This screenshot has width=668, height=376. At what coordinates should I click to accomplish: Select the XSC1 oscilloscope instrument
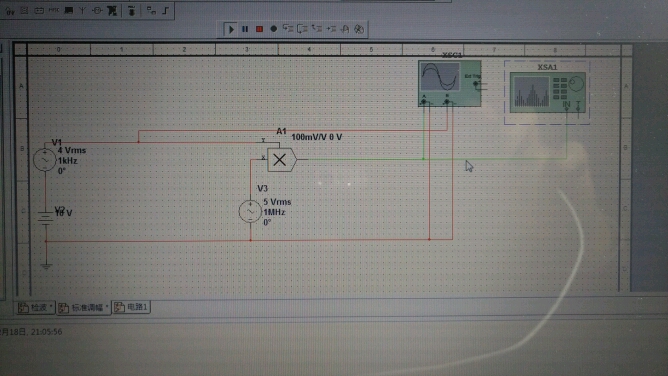(x=450, y=83)
